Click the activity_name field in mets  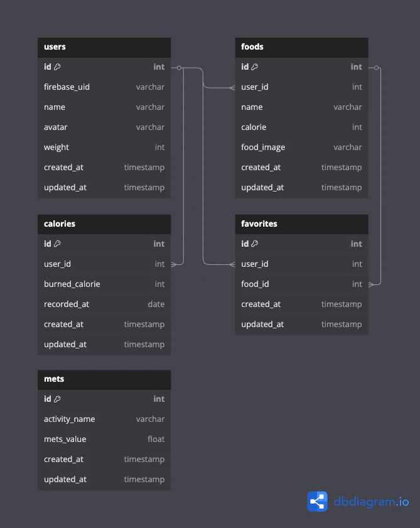pyautogui.click(x=104, y=419)
